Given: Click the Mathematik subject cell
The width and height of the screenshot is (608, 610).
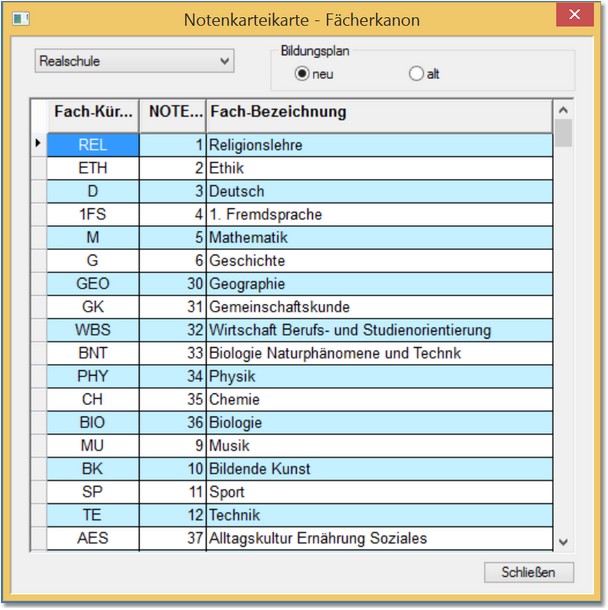Looking at the screenshot, I should (x=378, y=238).
